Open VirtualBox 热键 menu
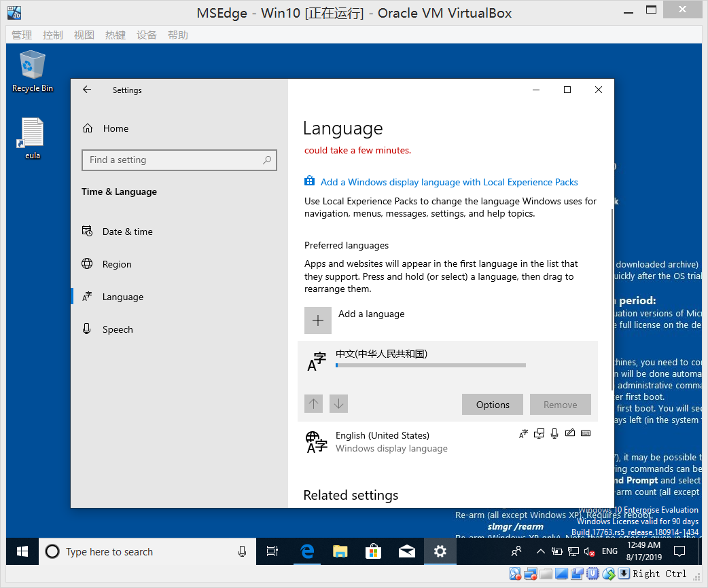 (115, 35)
